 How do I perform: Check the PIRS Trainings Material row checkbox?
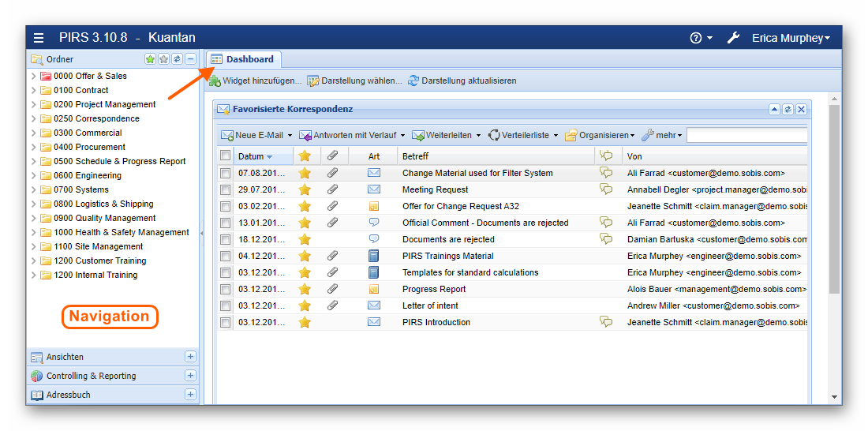pos(226,257)
